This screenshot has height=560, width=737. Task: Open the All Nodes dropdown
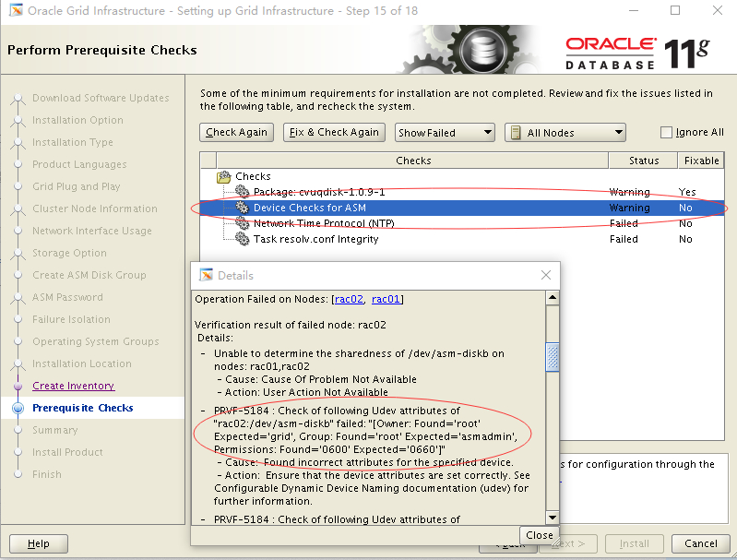[x=565, y=133]
